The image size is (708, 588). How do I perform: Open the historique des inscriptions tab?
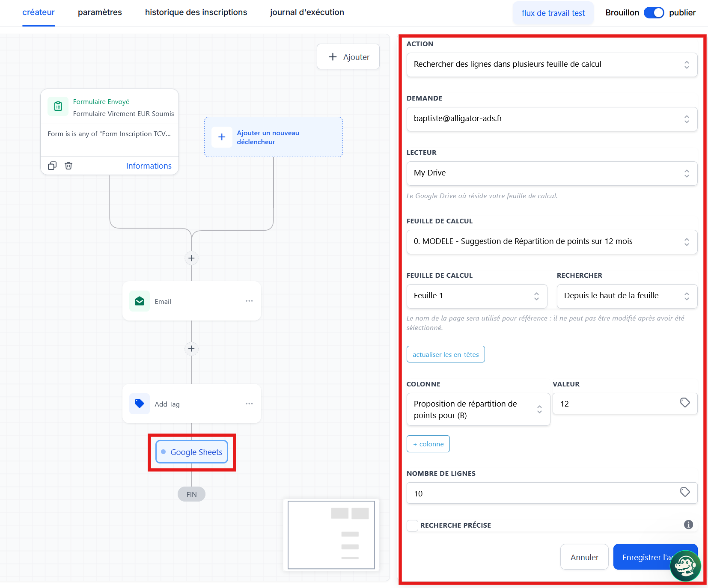coord(196,12)
